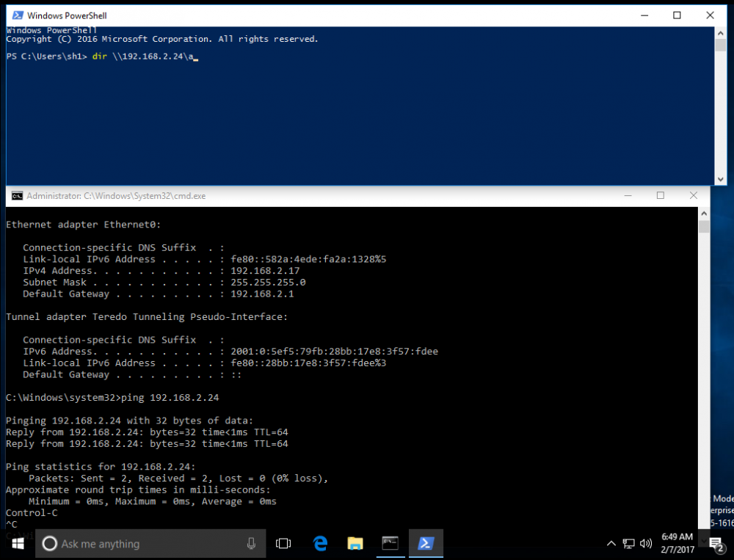
Task: Click the Ask me anything search field
Action: [150, 544]
